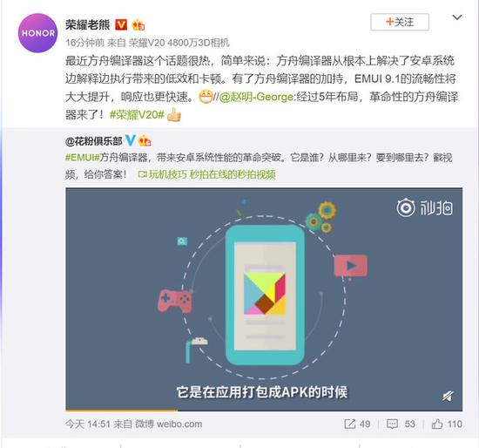Like the post with thumbs-up 110
The width and height of the screenshot is (479, 448).
[x=447, y=424]
